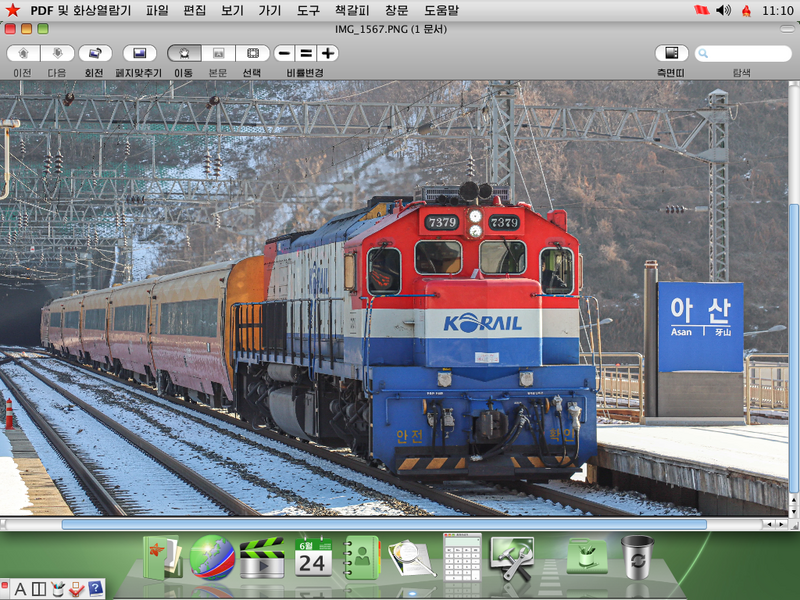Image resolution: width=800 pixels, height=600 pixels.
Task: Open the file manager dock icon
Action: pos(162,557)
